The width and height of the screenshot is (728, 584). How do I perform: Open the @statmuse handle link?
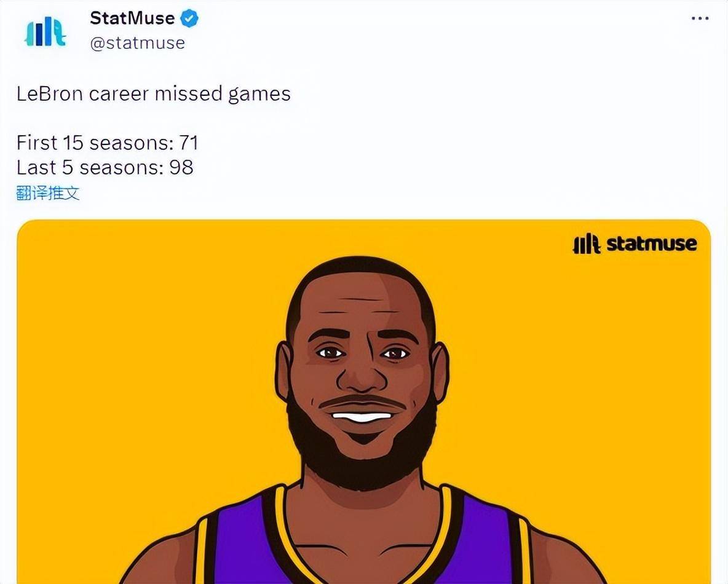tap(138, 42)
